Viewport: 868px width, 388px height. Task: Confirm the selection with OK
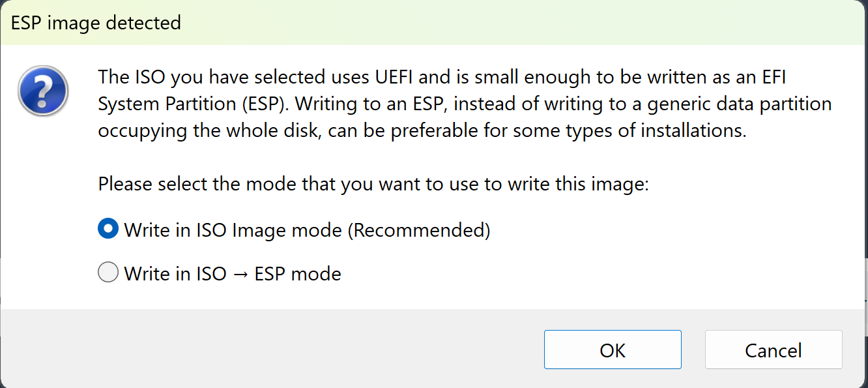click(613, 350)
